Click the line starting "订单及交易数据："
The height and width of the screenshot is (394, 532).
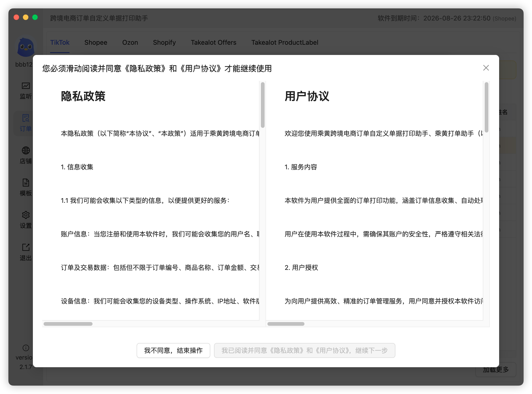[x=160, y=268]
